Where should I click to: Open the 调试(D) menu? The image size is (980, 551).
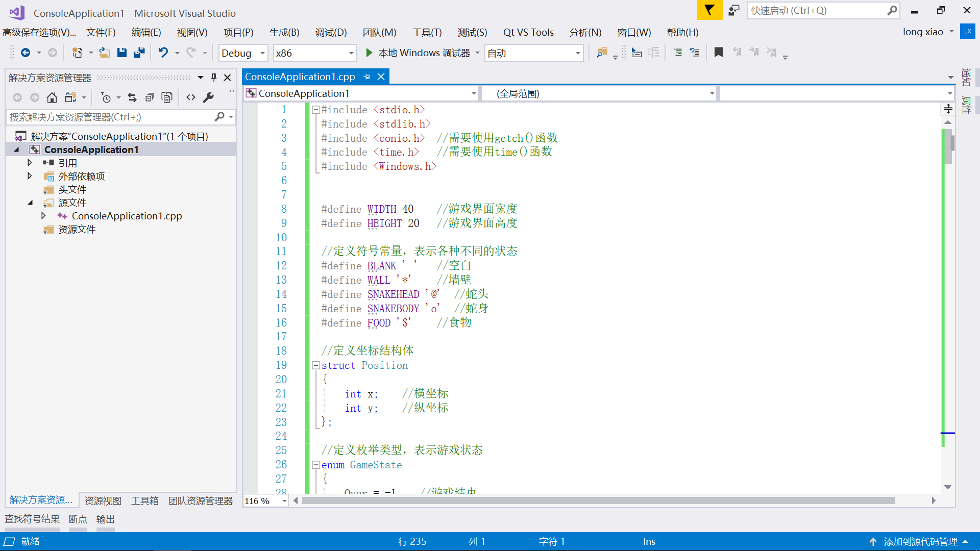[331, 32]
